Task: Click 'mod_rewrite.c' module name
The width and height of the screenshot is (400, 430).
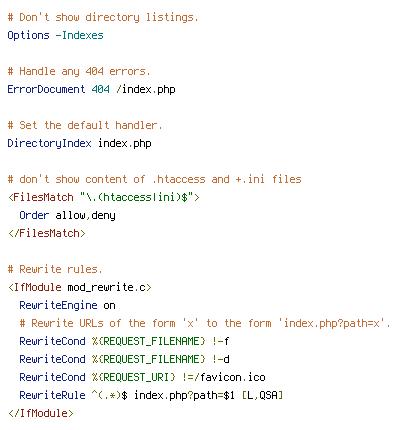Action: coord(106,287)
